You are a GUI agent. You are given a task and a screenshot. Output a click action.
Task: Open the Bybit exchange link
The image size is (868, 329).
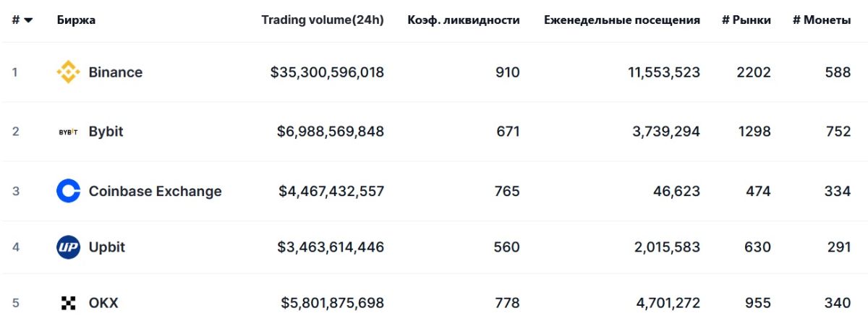point(106,132)
